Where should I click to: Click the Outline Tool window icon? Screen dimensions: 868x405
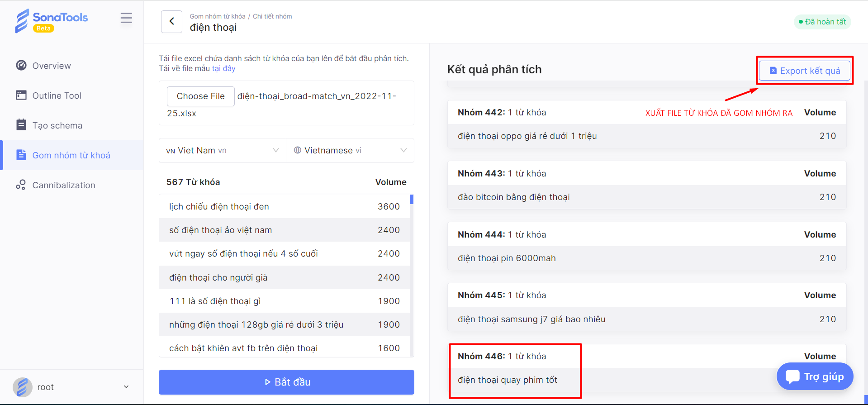point(21,95)
